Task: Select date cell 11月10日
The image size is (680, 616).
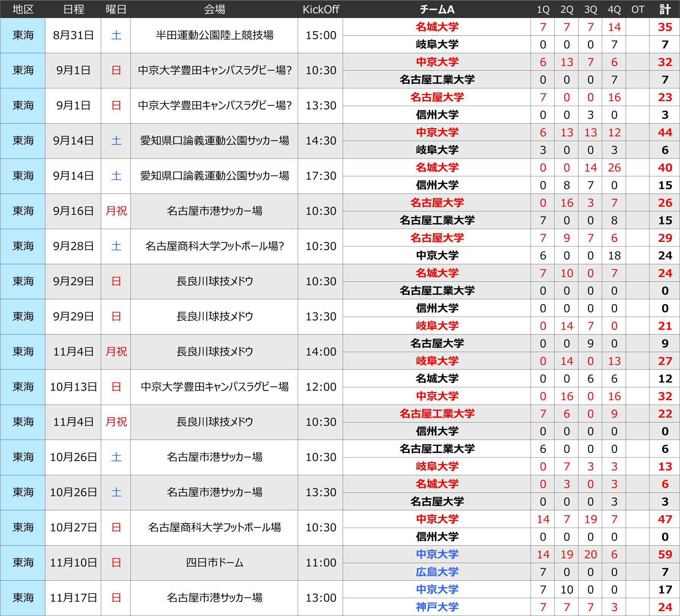Action: coord(73,563)
